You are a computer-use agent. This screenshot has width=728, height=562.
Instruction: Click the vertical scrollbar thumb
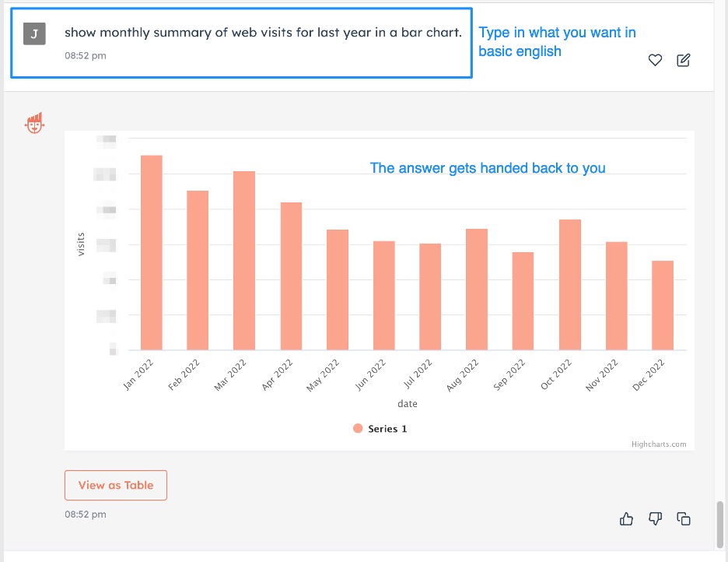[721, 525]
